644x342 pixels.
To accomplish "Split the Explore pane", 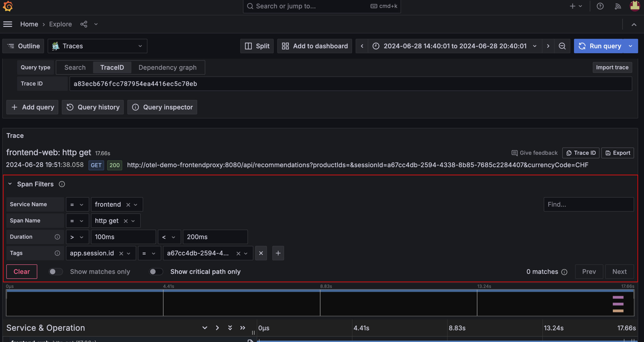I will [x=257, y=46].
